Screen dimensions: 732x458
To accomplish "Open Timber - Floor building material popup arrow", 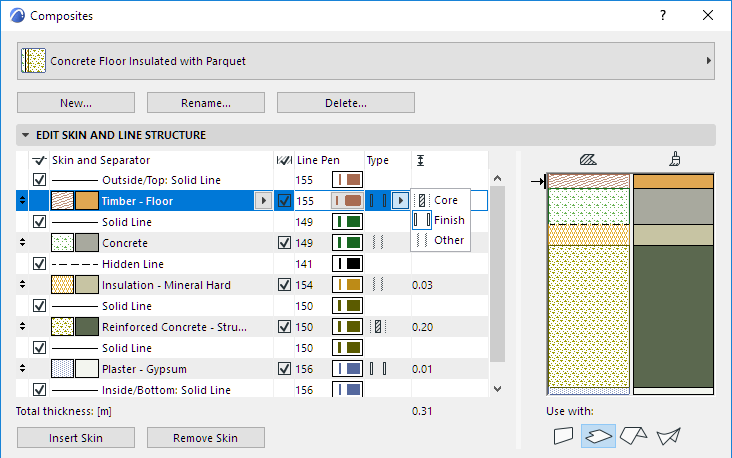I will click(x=263, y=201).
